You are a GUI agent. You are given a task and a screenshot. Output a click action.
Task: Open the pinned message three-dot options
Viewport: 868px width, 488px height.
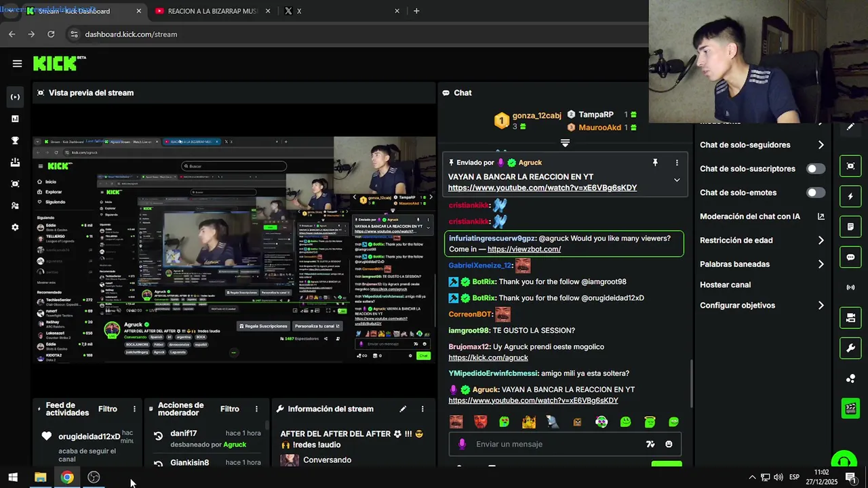(x=677, y=163)
